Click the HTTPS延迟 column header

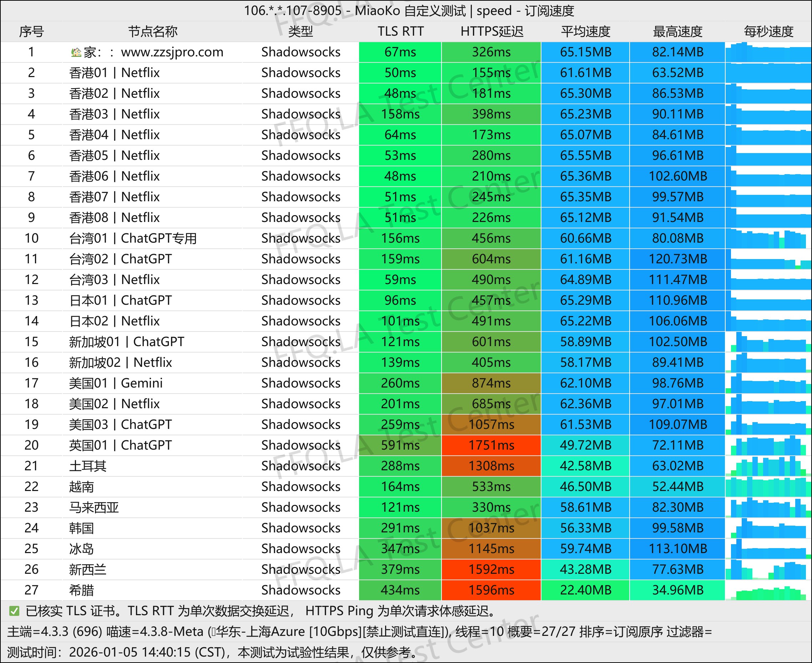pos(491,31)
